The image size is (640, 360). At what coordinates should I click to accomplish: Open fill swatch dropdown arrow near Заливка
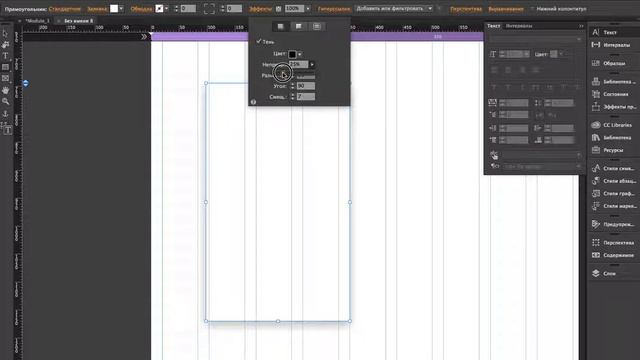pyautogui.click(x=121, y=9)
